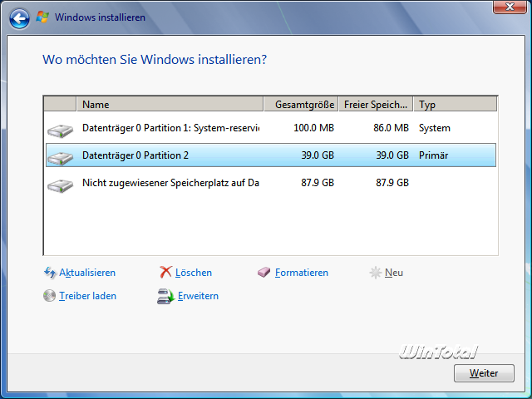
Task: Click drive icon for System-reserved Partition 1
Action: coord(60,131)
